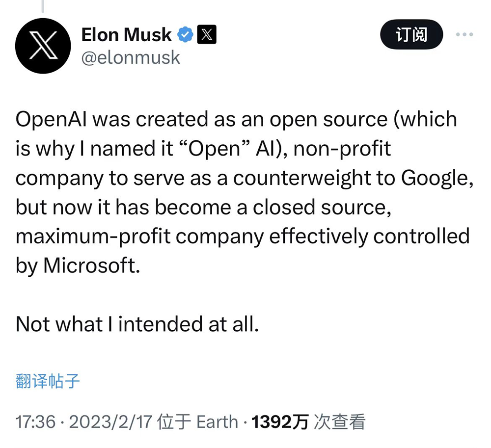Viewport: 491px width, 448px height.
Task: Click the 订阅 subscribe button
Action: tap(411, 34)
